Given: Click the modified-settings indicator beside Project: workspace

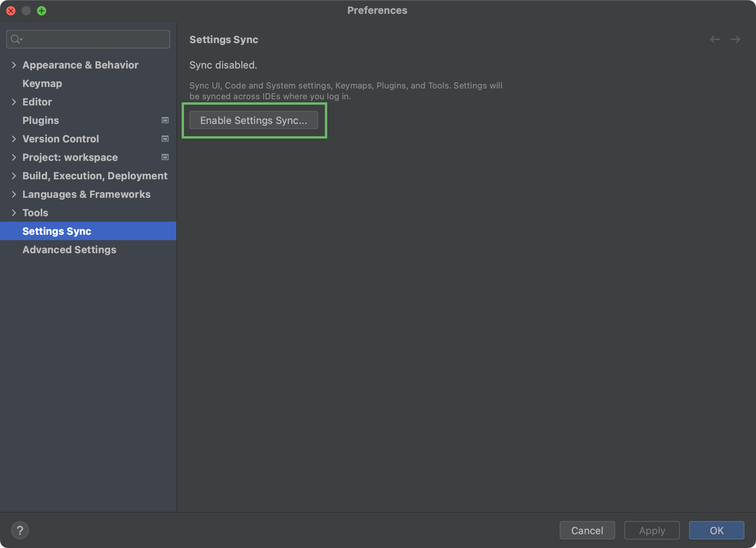Looking at the screenshot, I should [165, 157].
